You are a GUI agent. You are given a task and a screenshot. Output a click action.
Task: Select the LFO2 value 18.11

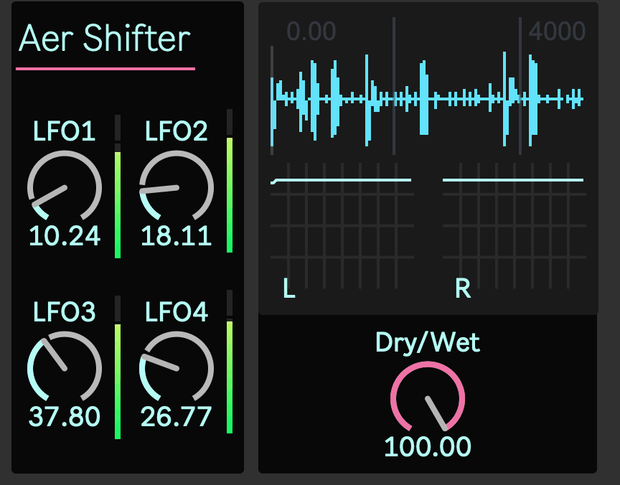[x=176, y=236]
